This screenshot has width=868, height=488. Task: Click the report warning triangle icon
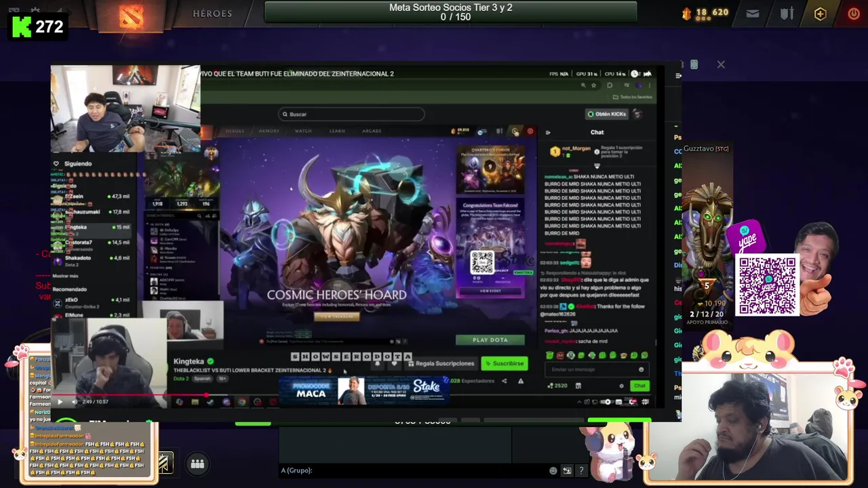(x=520, y=381)
